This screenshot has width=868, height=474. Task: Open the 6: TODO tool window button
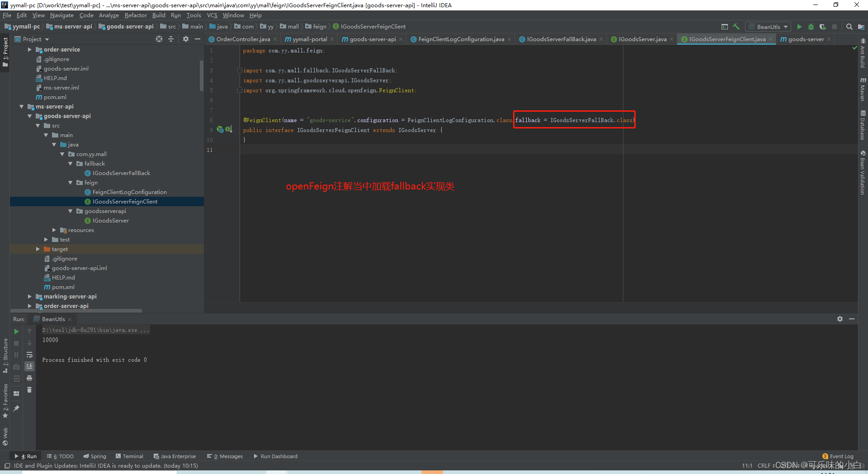point(60,456)
